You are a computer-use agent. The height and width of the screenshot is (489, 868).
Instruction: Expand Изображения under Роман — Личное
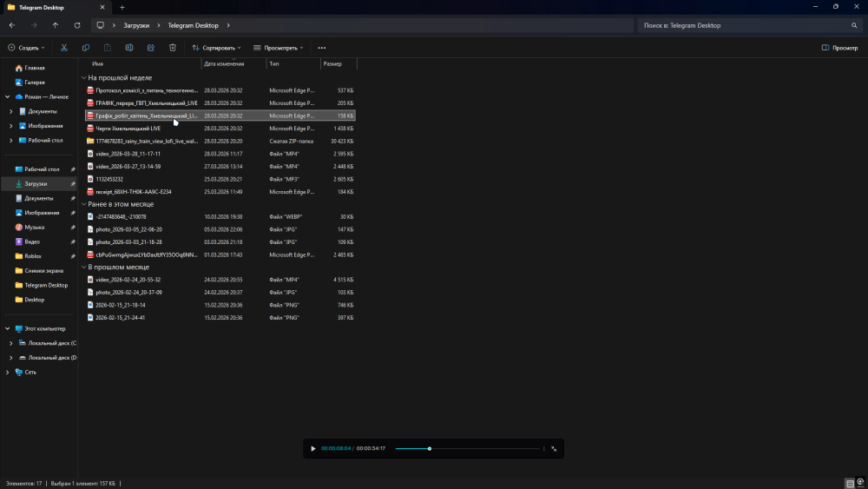pos(11,126)
